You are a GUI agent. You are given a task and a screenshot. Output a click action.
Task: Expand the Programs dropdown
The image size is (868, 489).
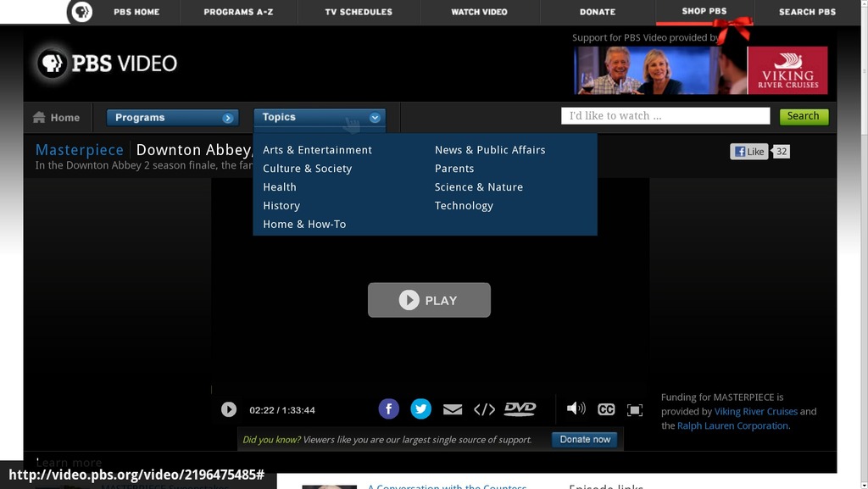point(173,117)
